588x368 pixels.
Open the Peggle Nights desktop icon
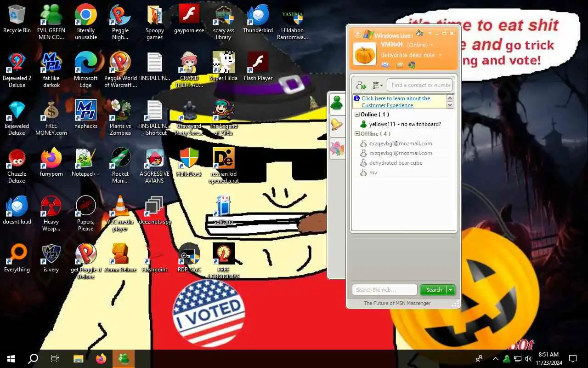pos(120,23)
